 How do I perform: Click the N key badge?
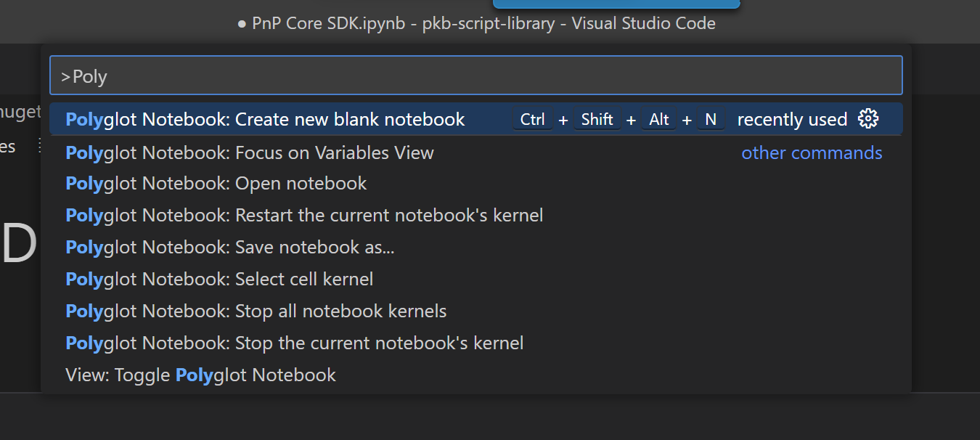coord(710,120)
